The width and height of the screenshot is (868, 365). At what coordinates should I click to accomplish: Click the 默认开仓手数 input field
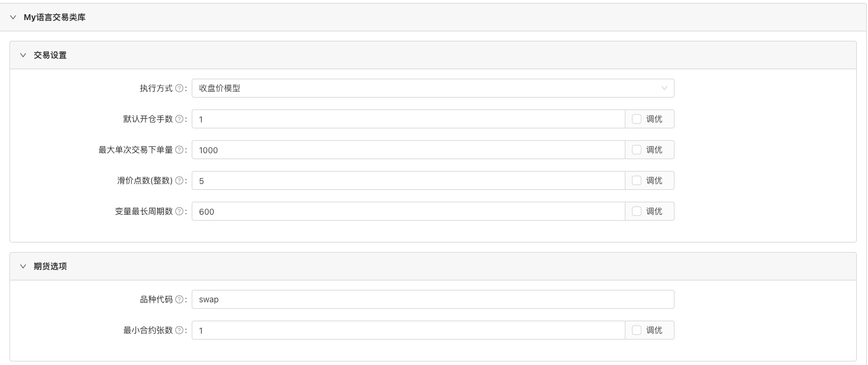[x=408, y=119]
